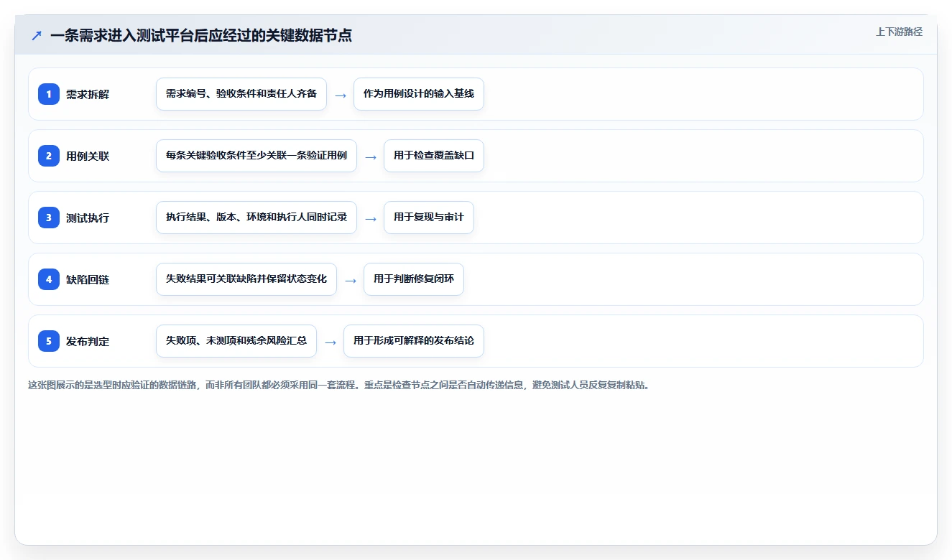The width and height of the screenshot is (952, 560).
Task: Click step number badge 3
Action: 49,218
